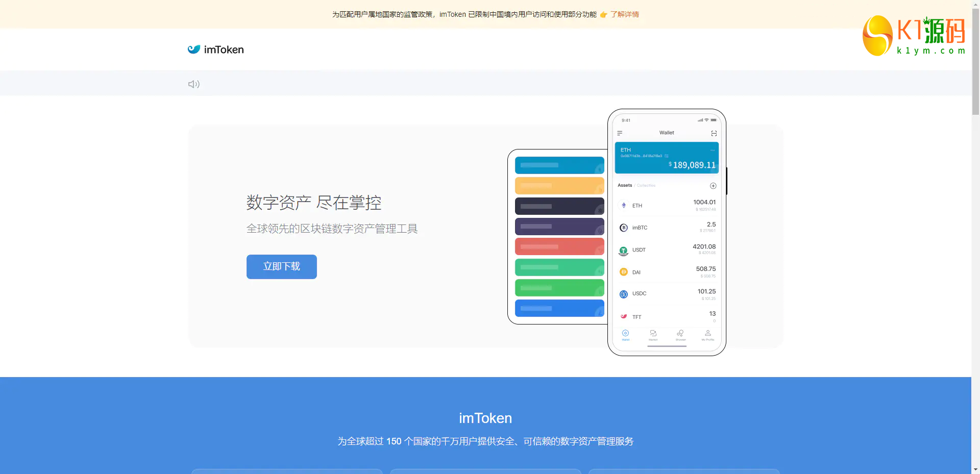Image resolution: width=980 pixels, height=474 pixels.
Task: Click the imToken heading in the blue section
Action: [x=485, y=418]
